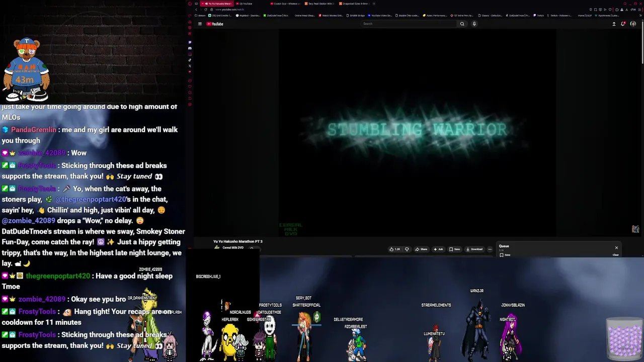
Task: Click the YouTube search magnifier button
Action: tap(462, 24)
